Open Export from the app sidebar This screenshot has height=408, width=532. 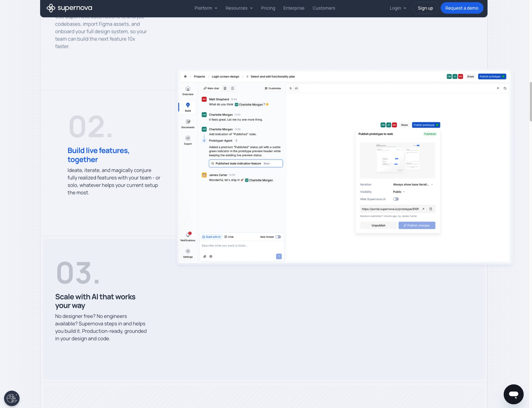tap(188, 140)
